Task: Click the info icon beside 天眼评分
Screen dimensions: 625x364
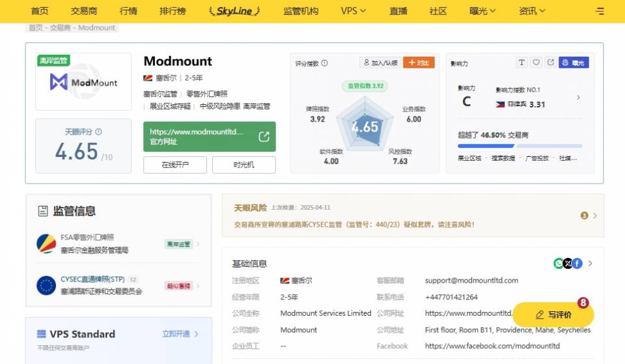Action: coord(98,132)
